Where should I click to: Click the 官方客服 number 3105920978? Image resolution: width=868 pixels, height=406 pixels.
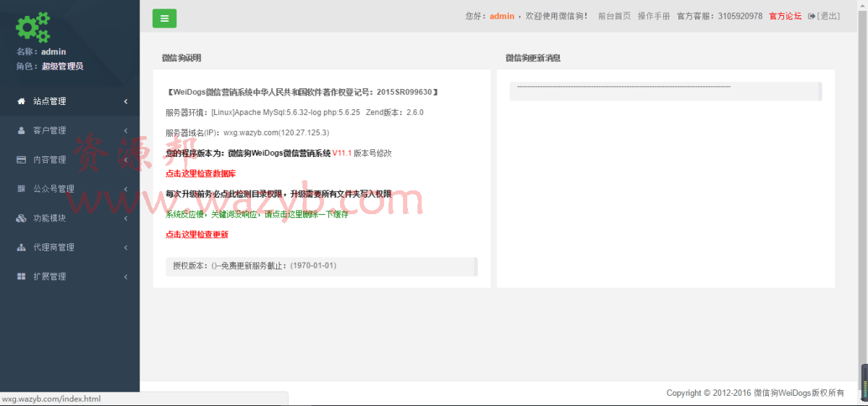click(740, 16)
